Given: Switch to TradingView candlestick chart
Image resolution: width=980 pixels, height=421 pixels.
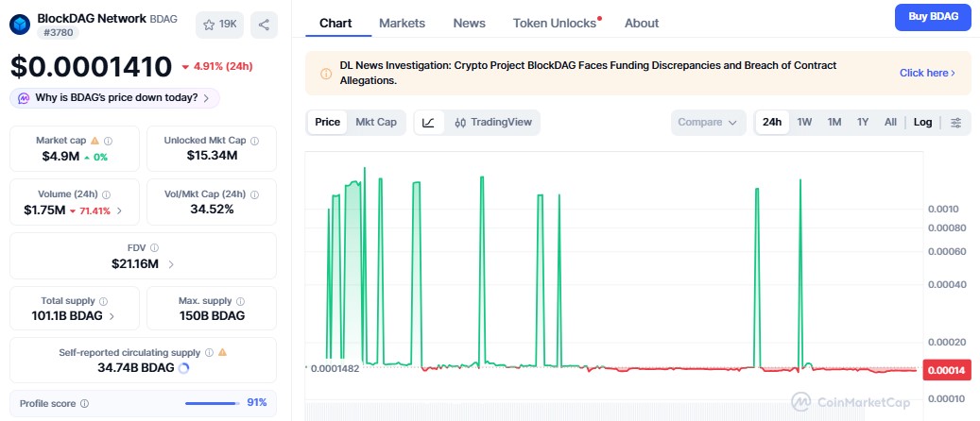Looking at the screenshot, I should [x=492, y=123].
